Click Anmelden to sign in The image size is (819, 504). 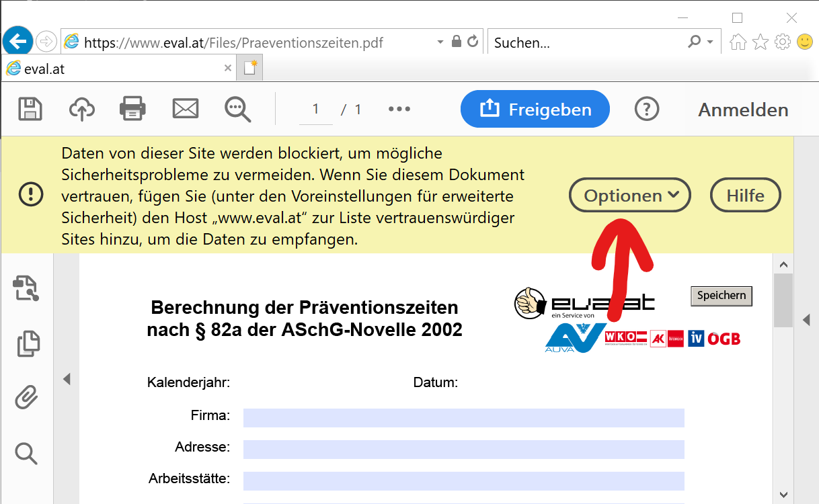743,110
